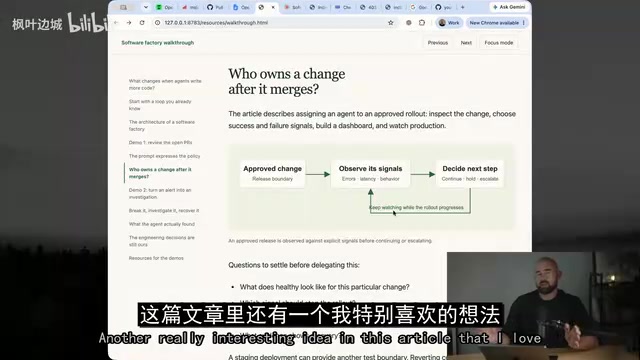Click the diagram caption about approved release
This screenshot has height=360, width=640.
(x=330, y=241)
